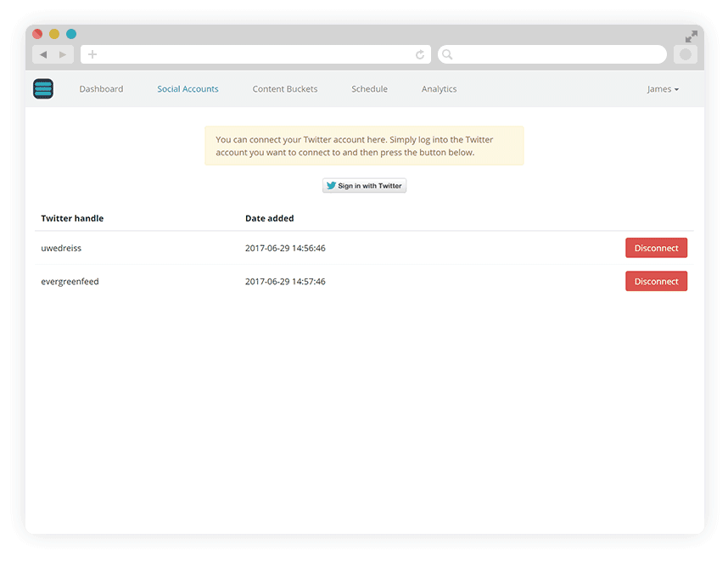Select the Social Accounts tab
Viewport: 728px width, 561px height.
tap(188, 89)
